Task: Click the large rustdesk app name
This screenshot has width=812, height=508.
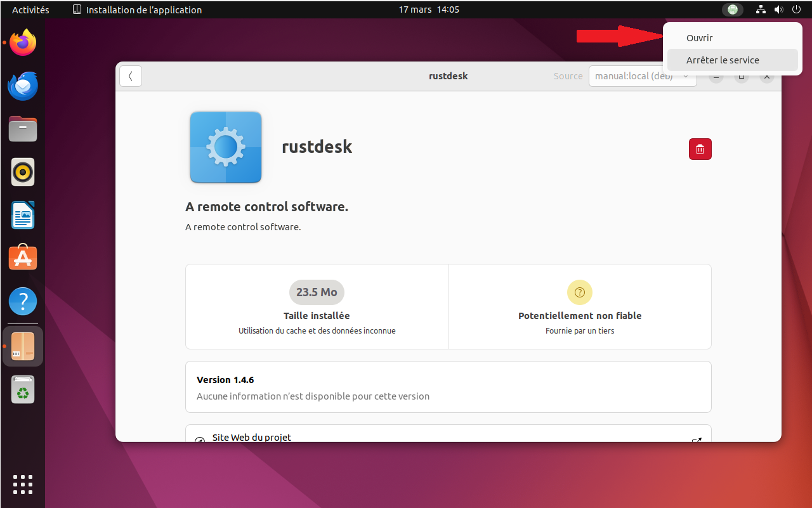Action: tap(317, 147)
